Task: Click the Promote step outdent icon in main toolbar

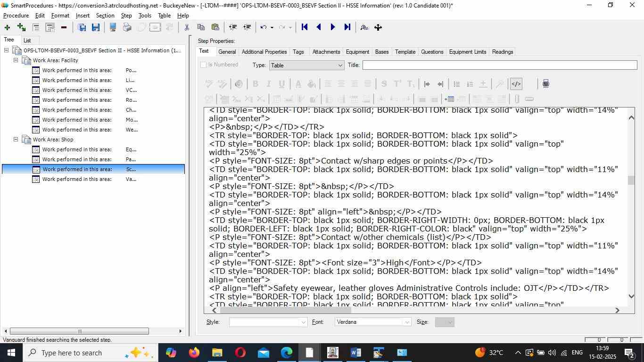Action: pyautogui.click(x=233, y=27)
